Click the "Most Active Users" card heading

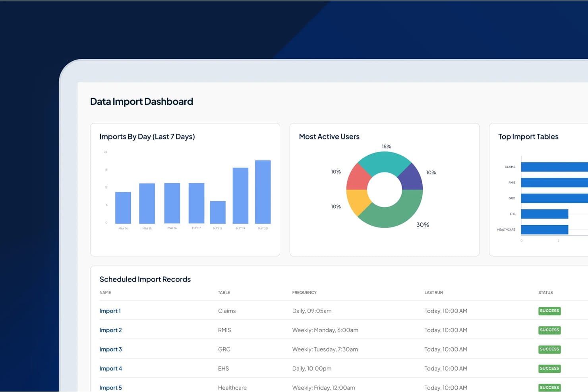click(x=329, y=137)
